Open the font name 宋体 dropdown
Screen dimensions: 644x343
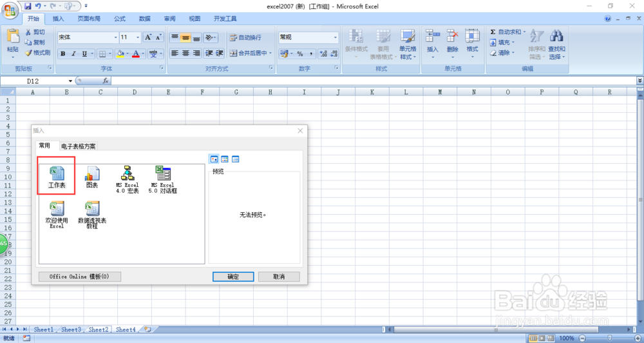click(115, 37)
